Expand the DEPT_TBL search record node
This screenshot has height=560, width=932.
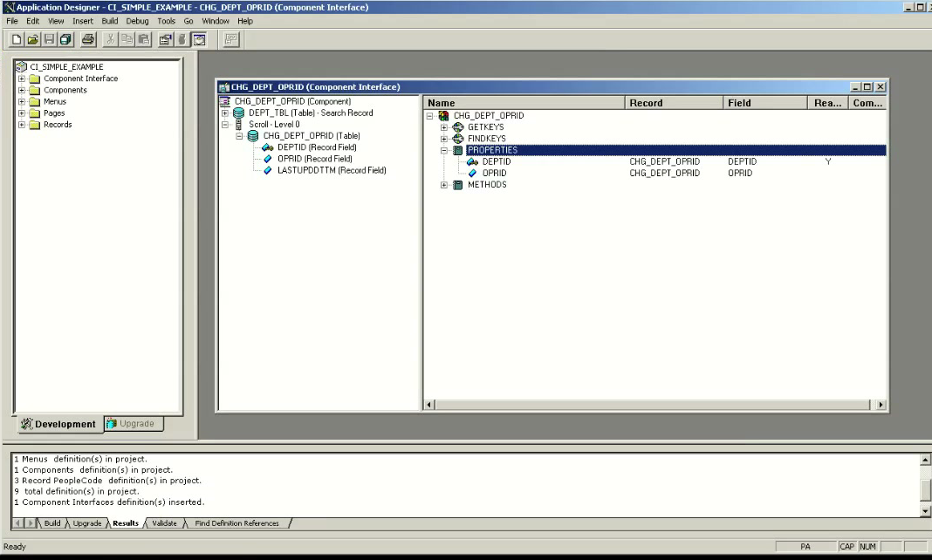point(225,113)
